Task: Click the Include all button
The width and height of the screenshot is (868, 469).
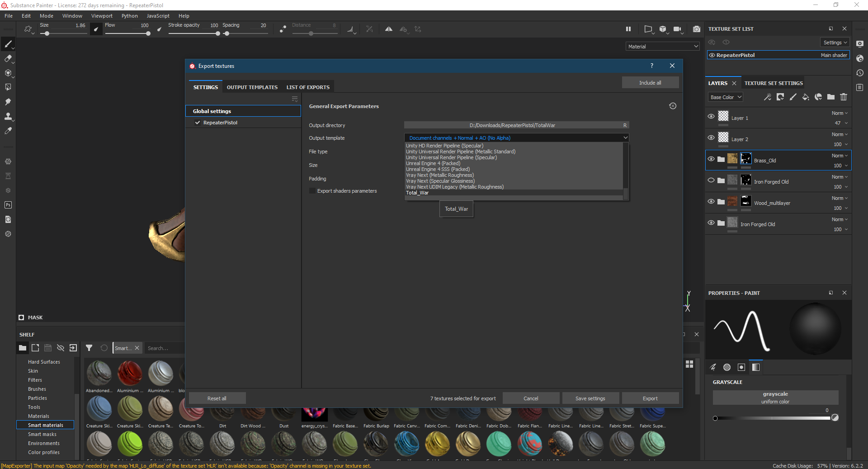Action: pyautogui.click(x=650, y=83)
